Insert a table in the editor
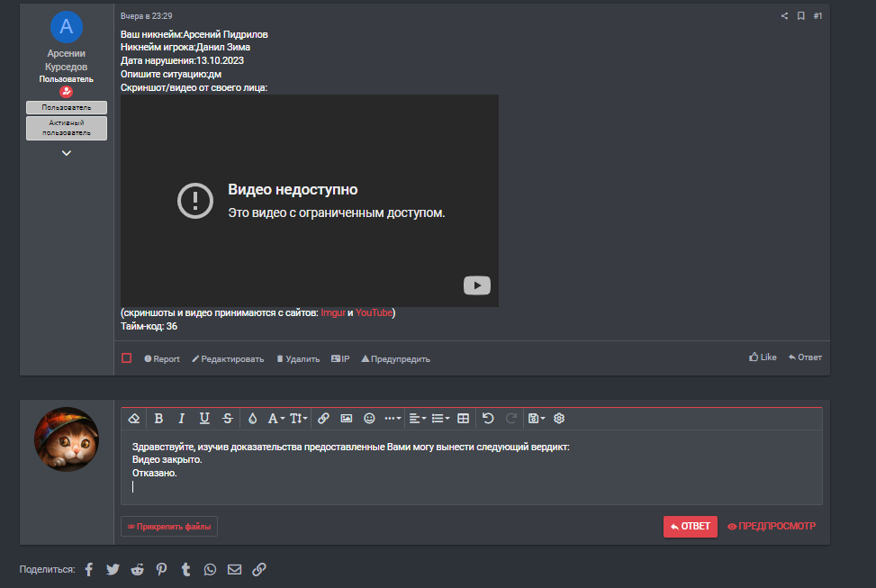Image resolution: width=876 pixels, height=588 pixels. (x=463, y=418)
